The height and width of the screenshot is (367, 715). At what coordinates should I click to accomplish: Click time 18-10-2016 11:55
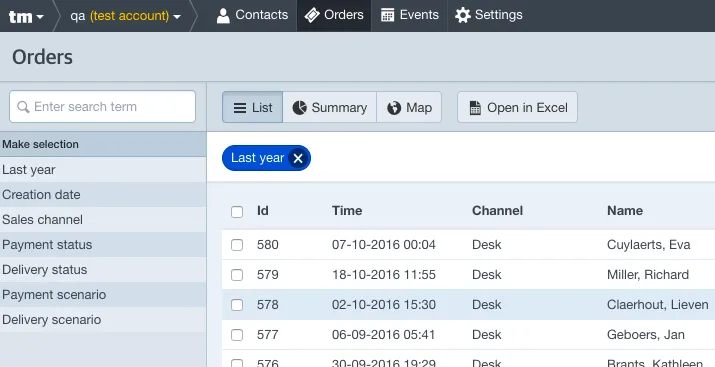click(384, 275)
